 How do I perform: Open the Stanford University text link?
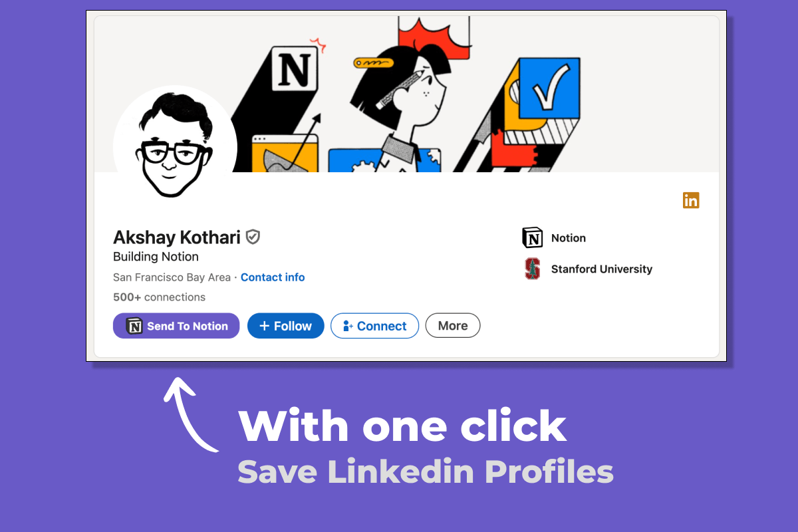pyautogui.click(x=601, y=269)
